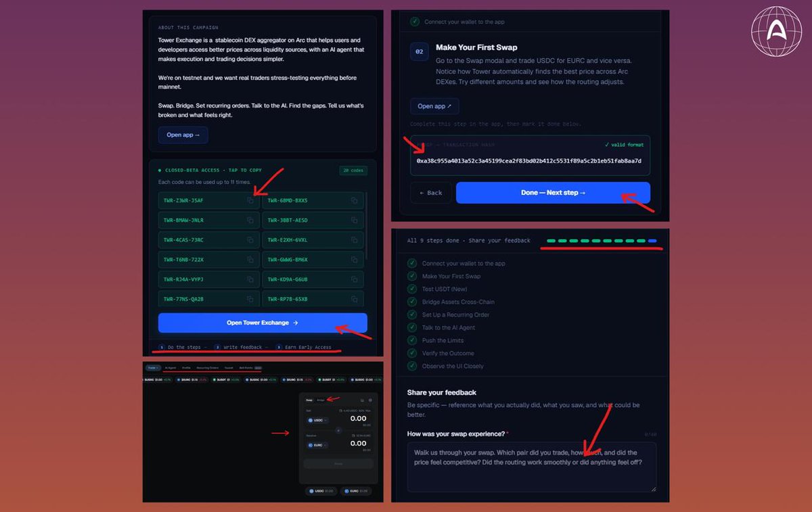The image size is (812, 512).
Task: Toggle the checkmark for Set Up a Recurring Order
Action: [x=412, y=315]
